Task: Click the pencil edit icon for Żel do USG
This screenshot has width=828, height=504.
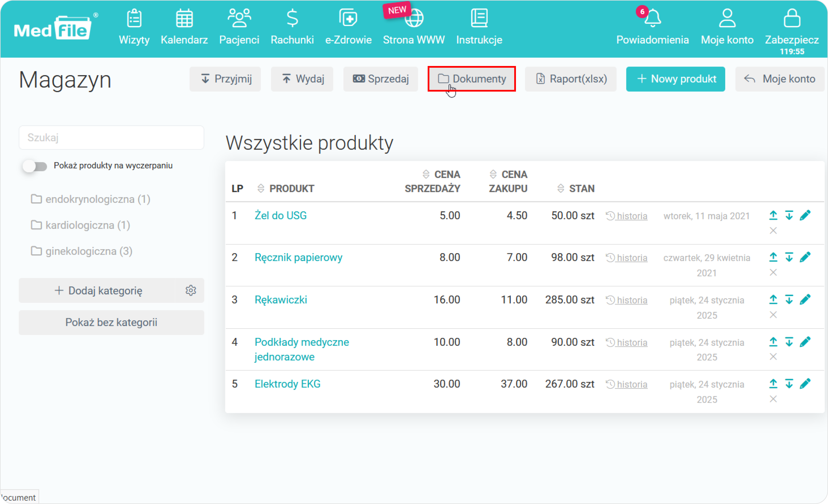Action: (805, 215)
